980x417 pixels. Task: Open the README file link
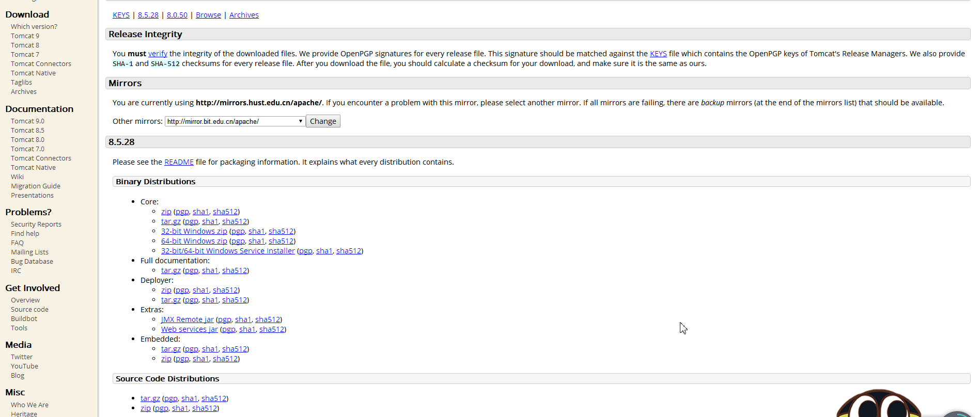click(179, 162)
